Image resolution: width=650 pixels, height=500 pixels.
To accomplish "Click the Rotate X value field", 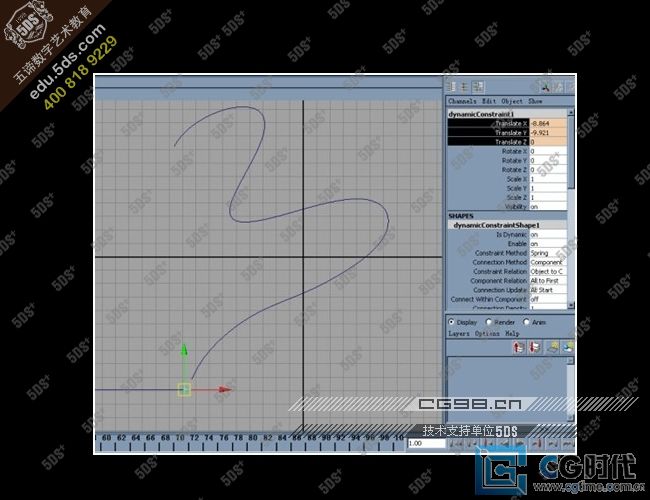I will 548,151.
